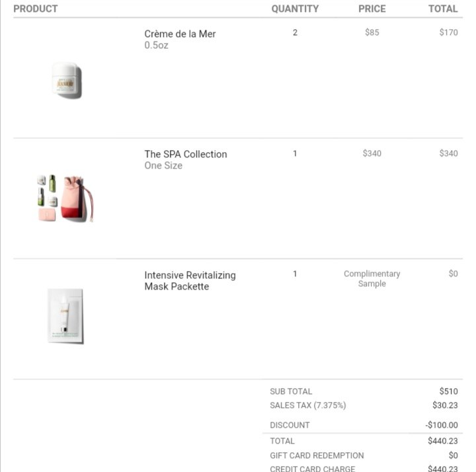Select the One Size label
Image resolution: width=476 pixels, height=472 pixels.
pyautogui.click(x=163, y=165)
